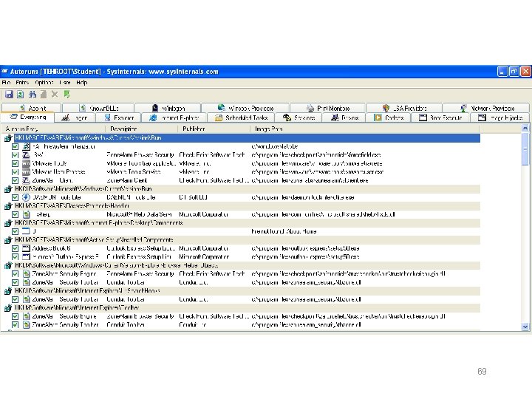This screenshot has height=399, width=532.
Task: Open the Options menu
Action: point(44,83)
